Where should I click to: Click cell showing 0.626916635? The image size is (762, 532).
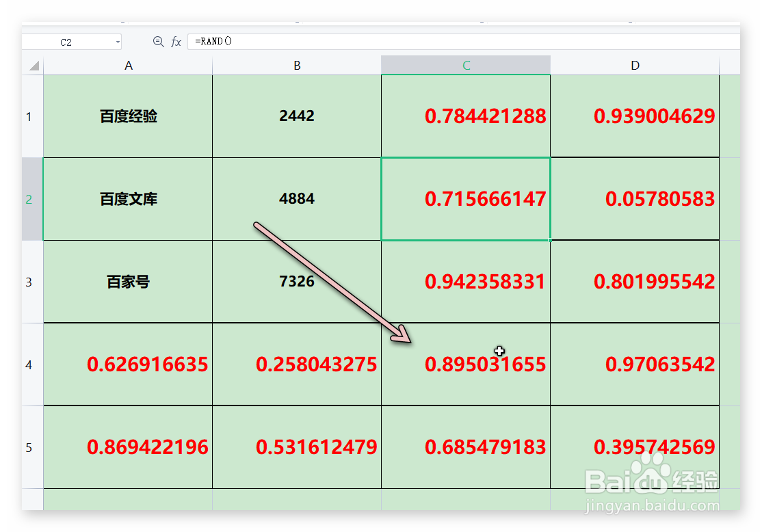(129, 364)
